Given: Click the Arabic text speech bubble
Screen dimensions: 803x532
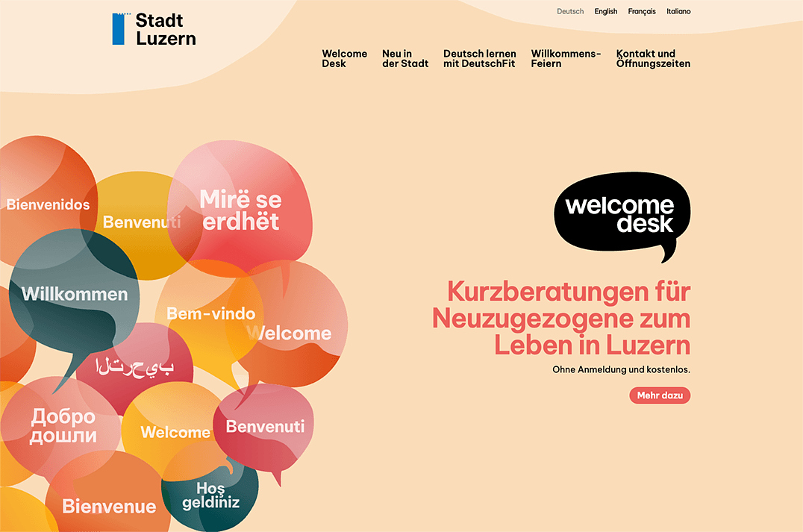Looking at the screenshot, I should [134, 367].
